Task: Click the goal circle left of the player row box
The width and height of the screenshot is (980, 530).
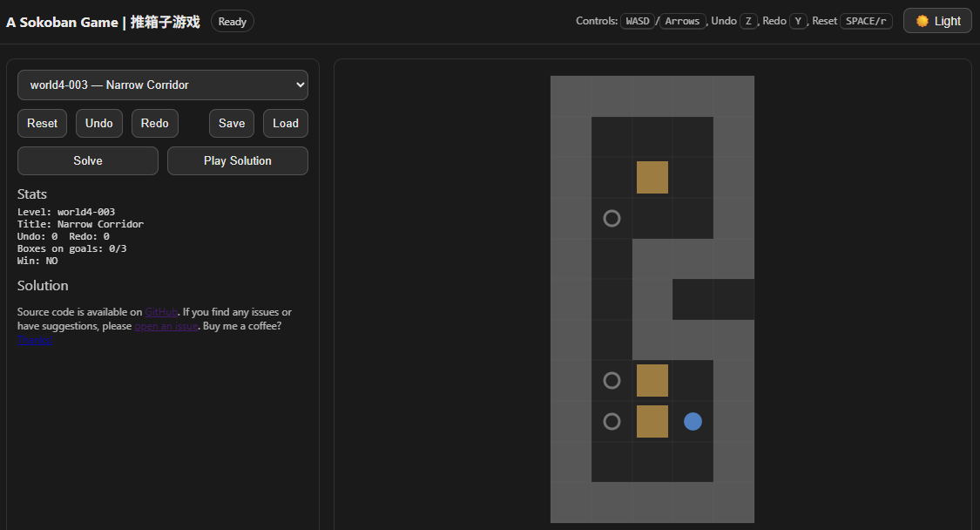Action: [612, 421]
